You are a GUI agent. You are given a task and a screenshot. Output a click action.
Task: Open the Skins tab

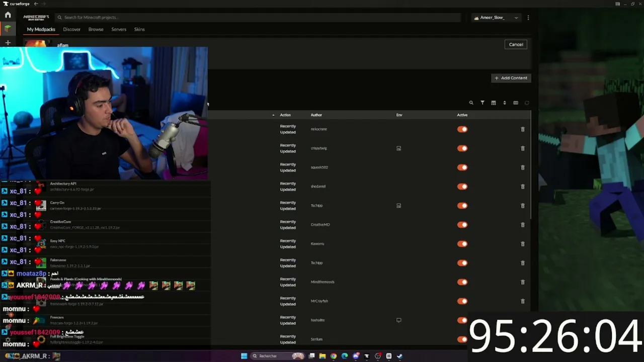[x=139, y=29]
